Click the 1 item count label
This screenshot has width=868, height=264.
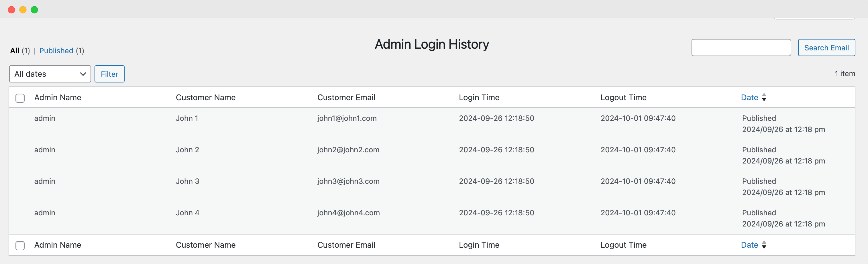pyautogui.click(x=845, y=74)
